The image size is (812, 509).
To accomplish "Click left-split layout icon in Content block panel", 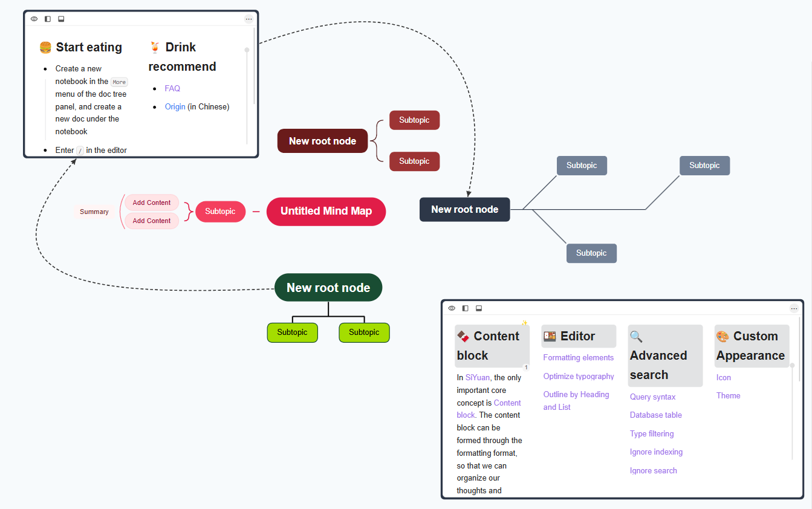I will 465,308.
